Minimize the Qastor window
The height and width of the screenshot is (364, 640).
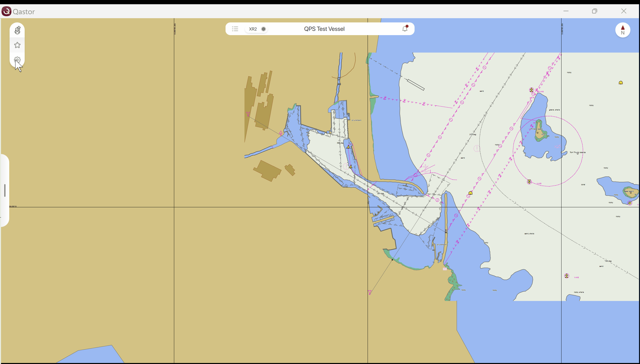pos(566,11)
